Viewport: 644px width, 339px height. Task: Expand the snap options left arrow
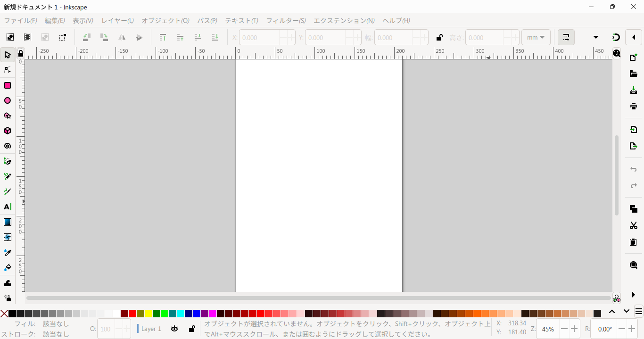pos(634,37)
